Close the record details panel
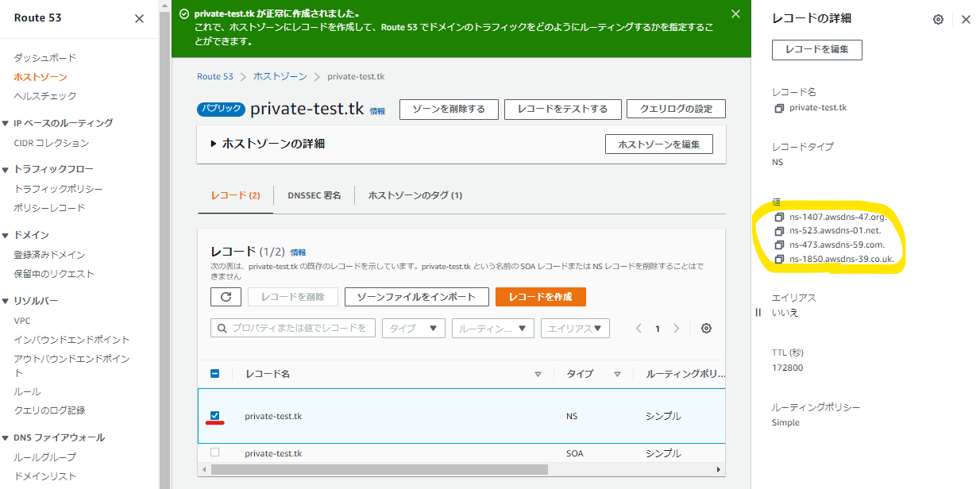 (966, 19)
